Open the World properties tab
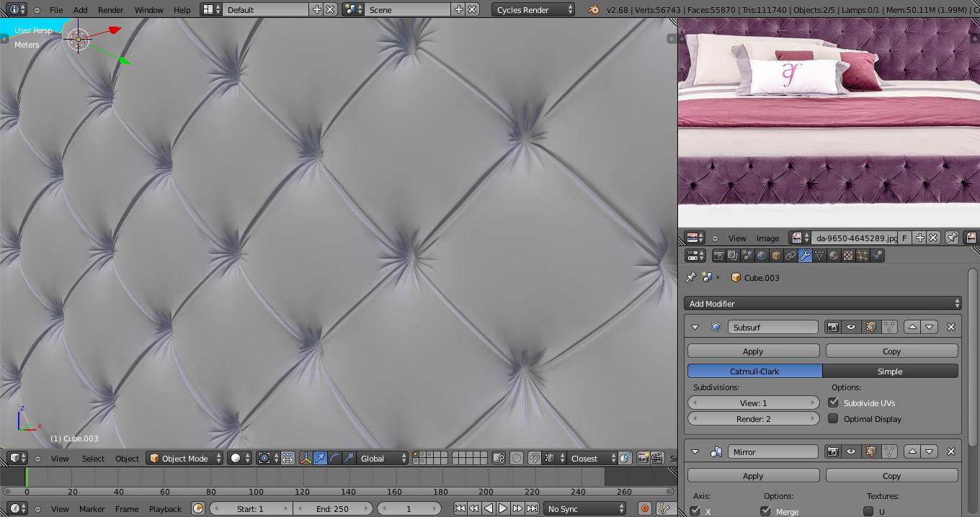 click(762, 256)
